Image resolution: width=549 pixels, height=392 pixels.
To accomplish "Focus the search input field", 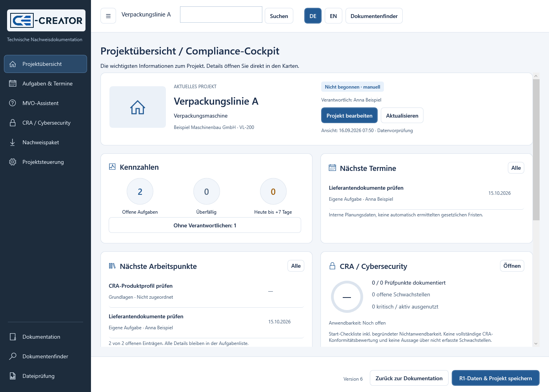I will pyautogui.click(x=221, y=15).
